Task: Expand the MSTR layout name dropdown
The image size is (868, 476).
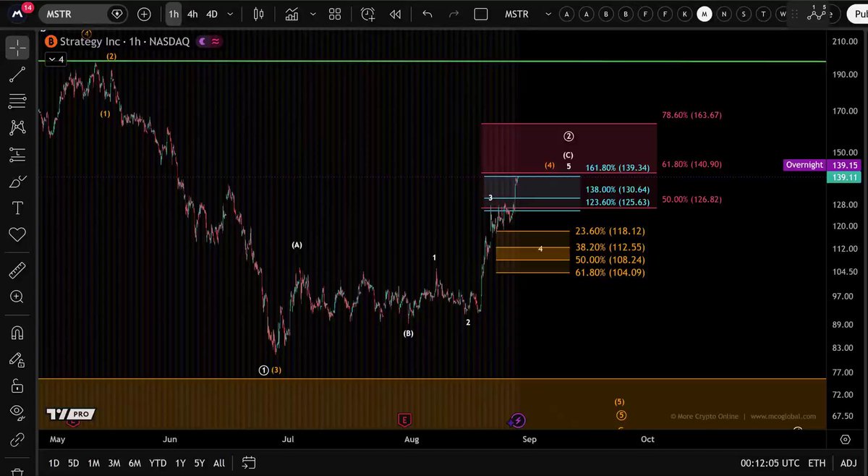Action: (x=548, y=14)
